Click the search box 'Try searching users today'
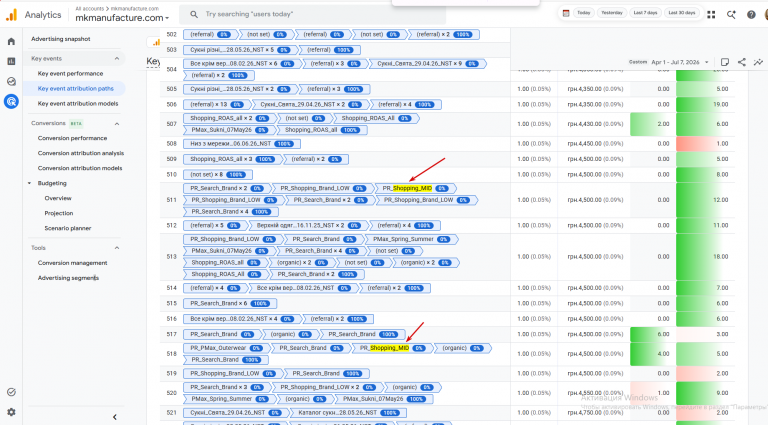Image resolution: width=768 pixels, height=425 pixels. (x=312, y=15)
